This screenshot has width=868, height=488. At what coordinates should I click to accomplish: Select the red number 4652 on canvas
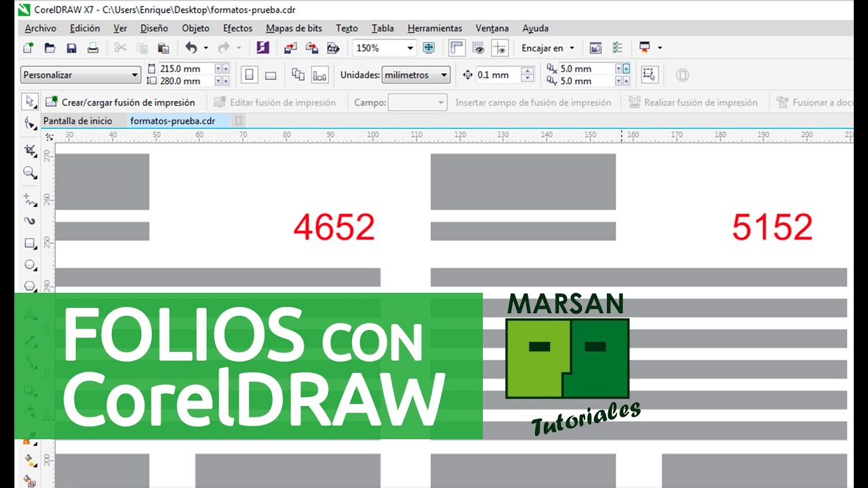pyautogui.click(x=334, y=228)
